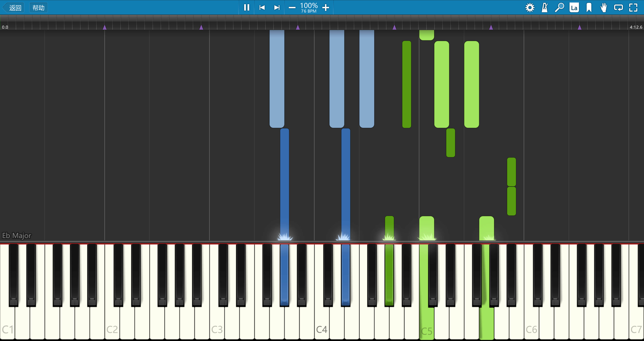The height and width of the screenshot is (341, 644).
Task: Open the hands selection icon
Action: [604, 8]
